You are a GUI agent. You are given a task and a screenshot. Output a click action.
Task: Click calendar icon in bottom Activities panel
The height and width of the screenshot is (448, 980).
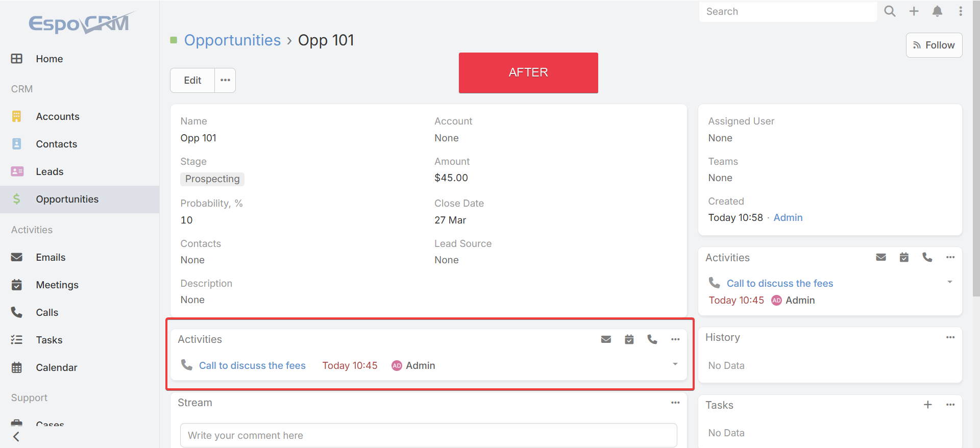tap(629, 339)
